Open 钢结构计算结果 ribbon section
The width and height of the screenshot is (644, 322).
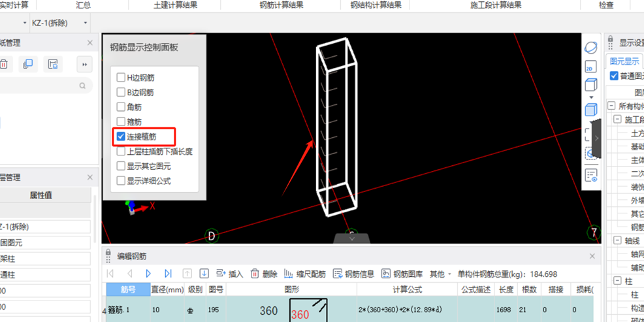(x=376, y=5)
